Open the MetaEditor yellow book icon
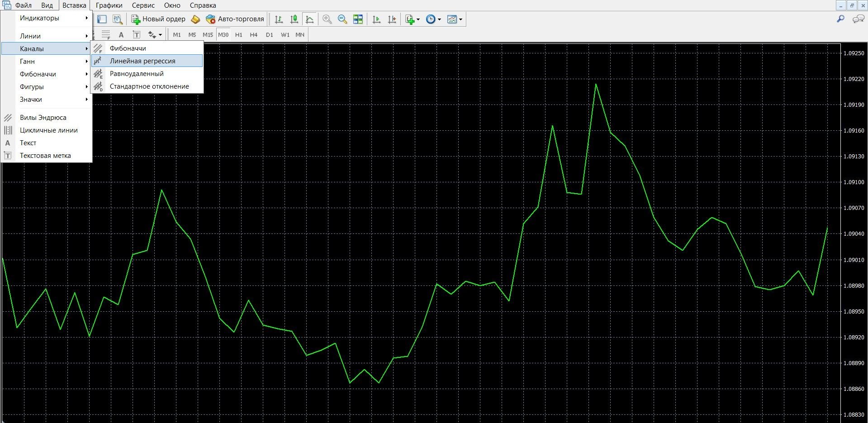The width and height of the screenshot is (868, 423). coord(195,19)
